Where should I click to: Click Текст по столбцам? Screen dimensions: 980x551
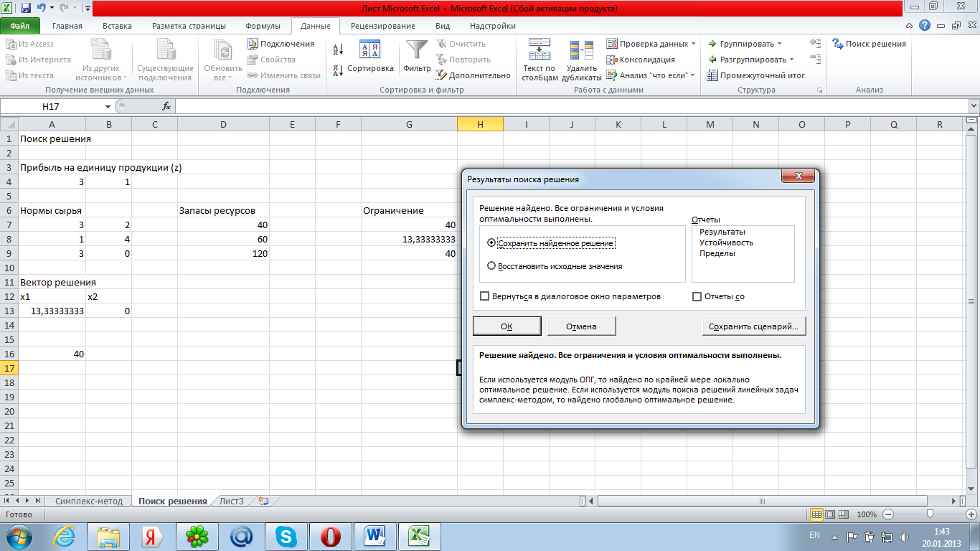point(540,60)
